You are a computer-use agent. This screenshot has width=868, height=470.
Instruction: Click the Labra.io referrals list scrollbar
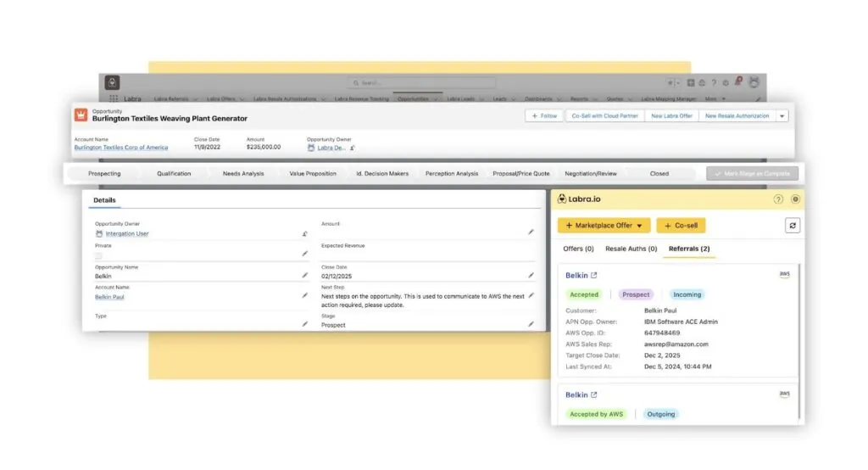pos(798,341)
